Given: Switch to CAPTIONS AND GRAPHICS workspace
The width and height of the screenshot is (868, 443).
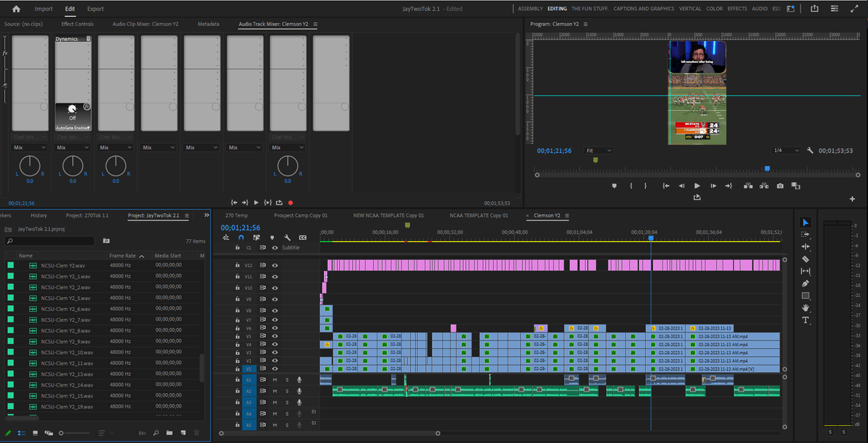Looking at the screenshot, I should coord(644,9).
